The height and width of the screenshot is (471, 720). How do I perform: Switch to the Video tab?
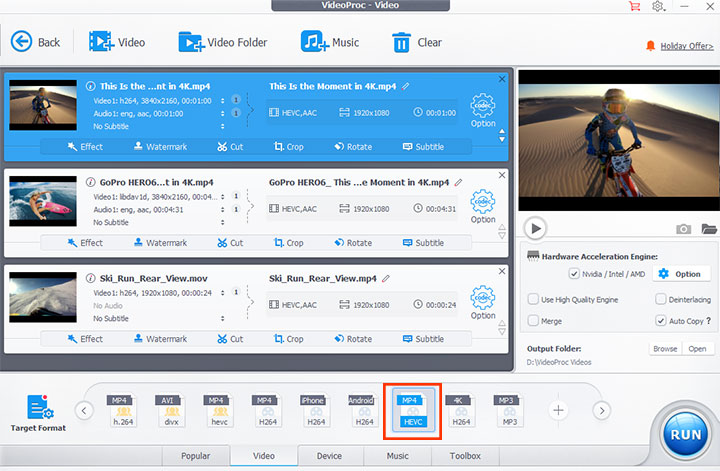pos(264,456)
